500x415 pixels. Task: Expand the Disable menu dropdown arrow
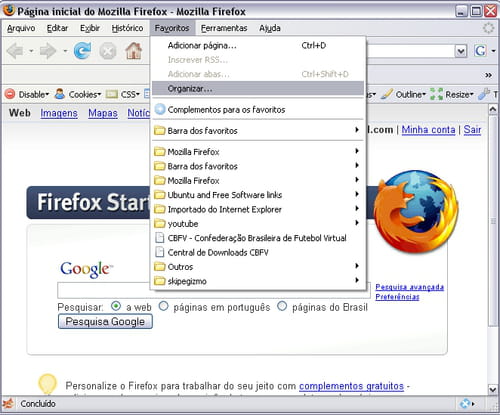click(47, 94)
